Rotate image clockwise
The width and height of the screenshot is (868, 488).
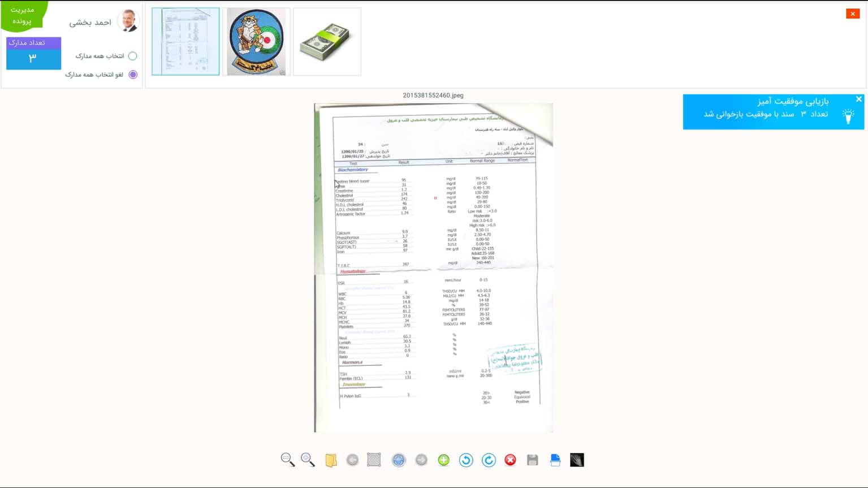point(489,460)
